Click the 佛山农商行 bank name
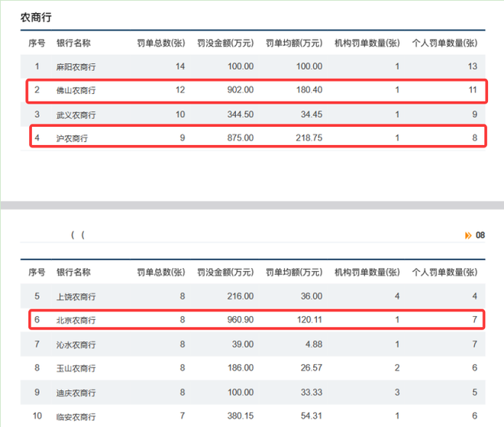The image size is (504, 427). 76,91
